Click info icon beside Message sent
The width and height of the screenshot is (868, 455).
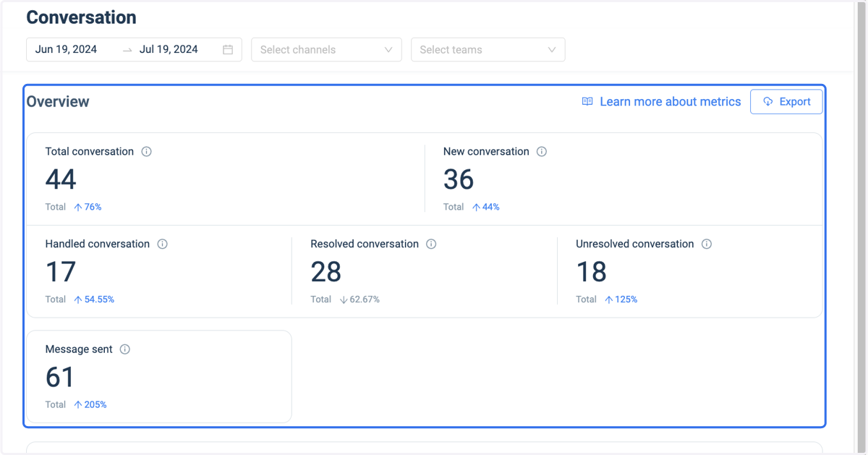coord(125,349)
